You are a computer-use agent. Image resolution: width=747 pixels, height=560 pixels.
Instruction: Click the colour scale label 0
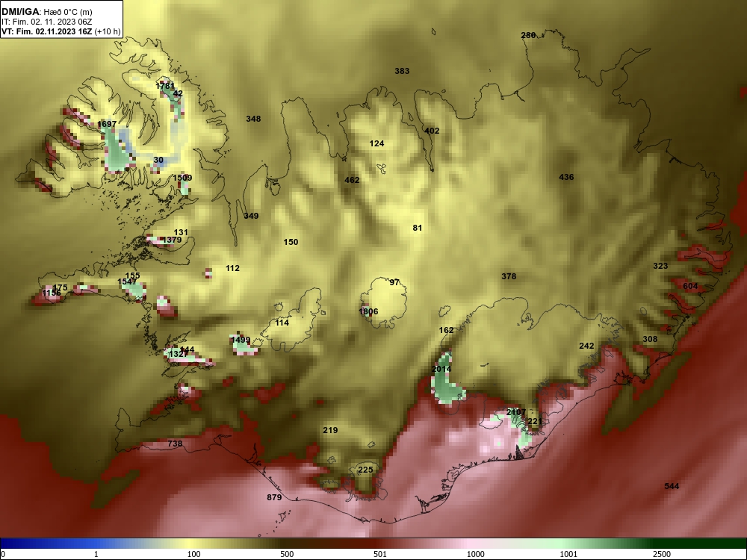(3, 554)
